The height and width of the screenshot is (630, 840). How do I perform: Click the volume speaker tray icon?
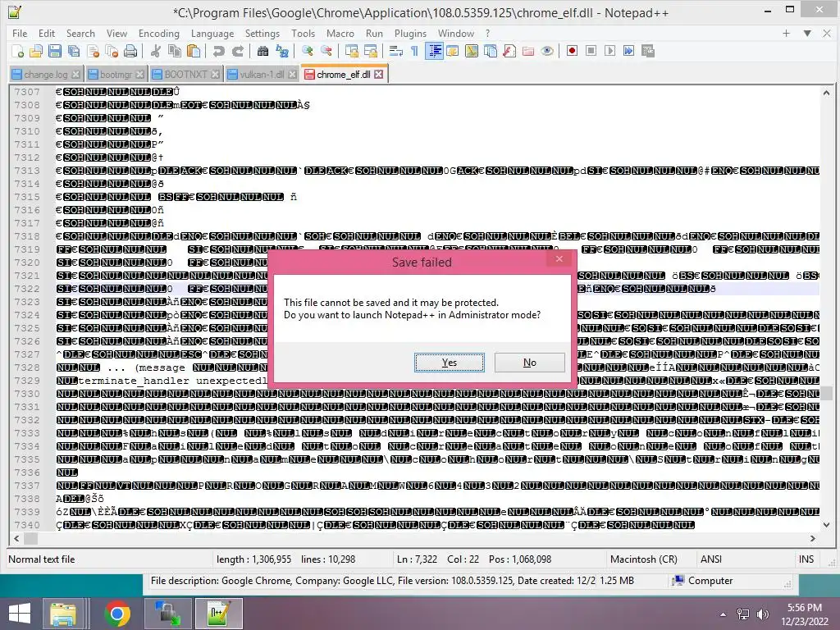pos(762,614)
